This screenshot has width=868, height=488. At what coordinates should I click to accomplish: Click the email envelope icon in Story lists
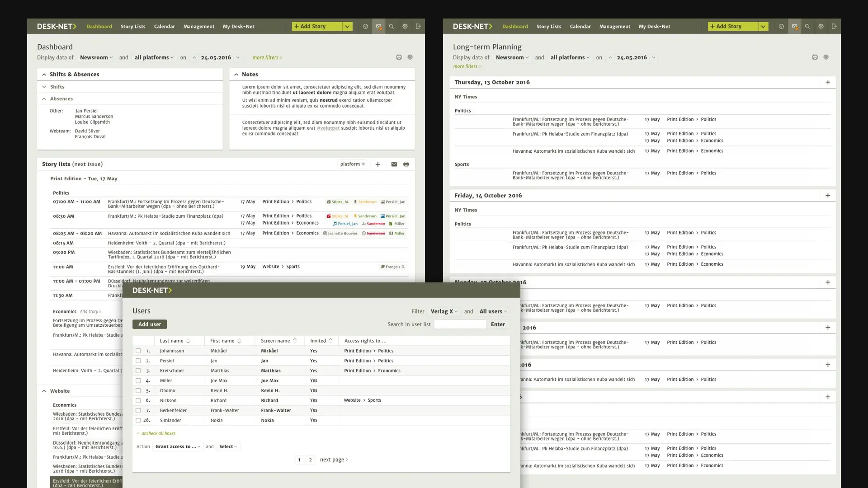pyautogui.click(x=394, y=164)
